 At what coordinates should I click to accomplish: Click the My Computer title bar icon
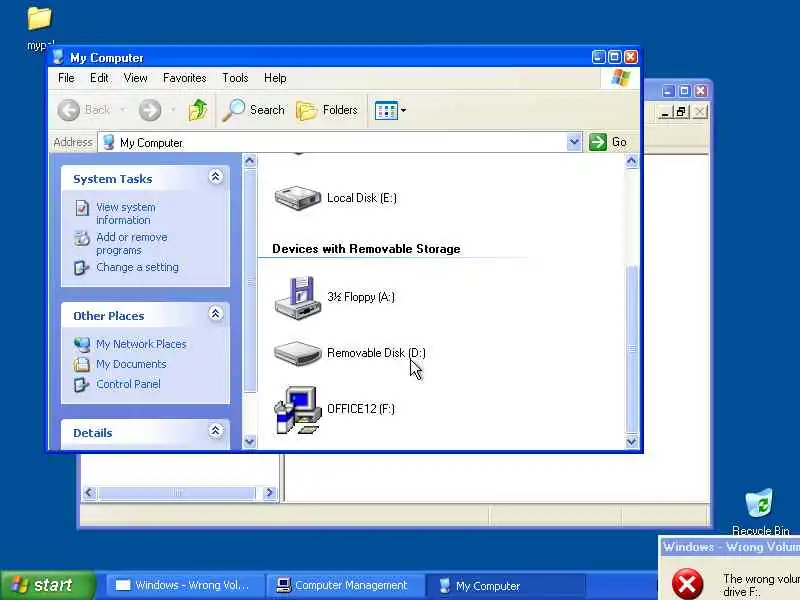(x=58, y=57)
